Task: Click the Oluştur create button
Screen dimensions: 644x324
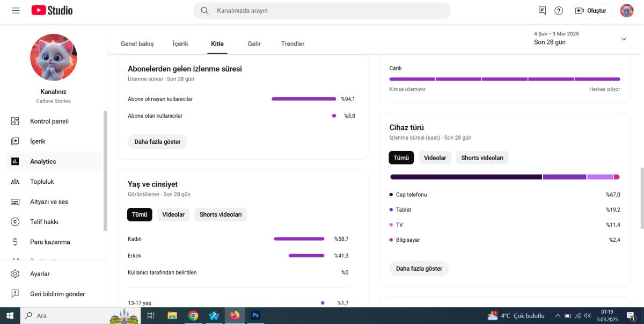Action: click(591, 11)
